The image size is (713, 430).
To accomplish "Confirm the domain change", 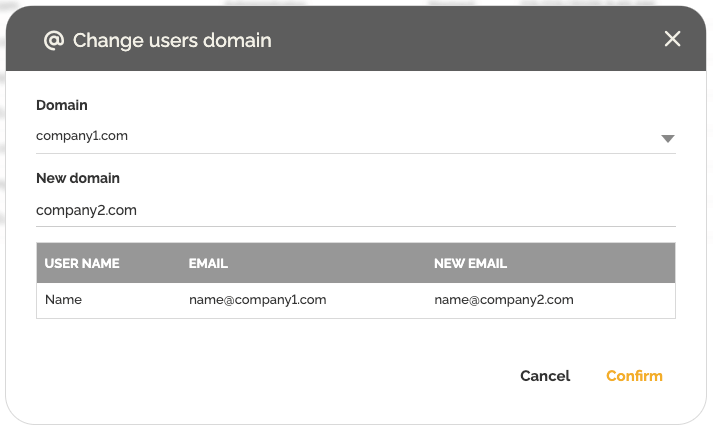I will coord(634,376).
